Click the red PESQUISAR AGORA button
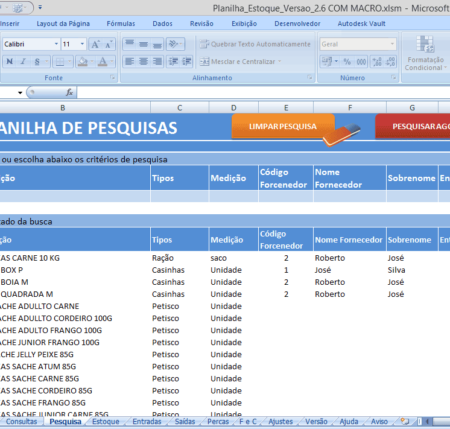 (x=413, y=126)
